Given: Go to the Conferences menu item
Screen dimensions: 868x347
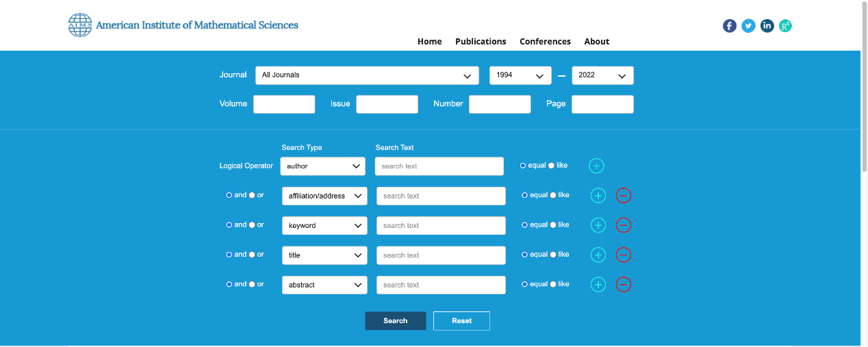Looking at the screenshot, I should 545,42.
